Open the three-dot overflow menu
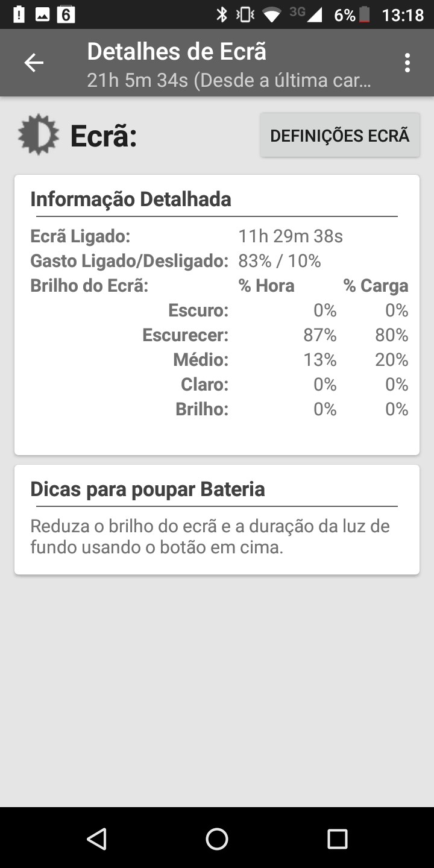434x868 pixels. point(407,63)
